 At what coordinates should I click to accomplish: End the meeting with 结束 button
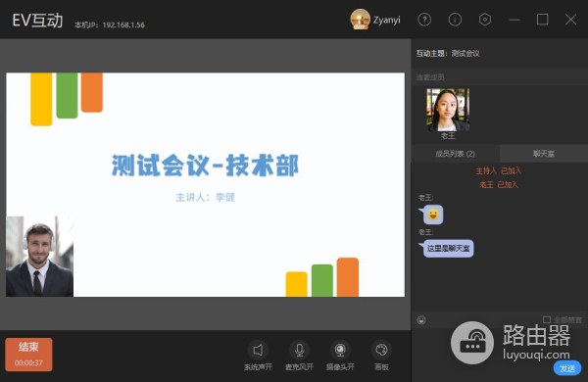click(28, 355)
